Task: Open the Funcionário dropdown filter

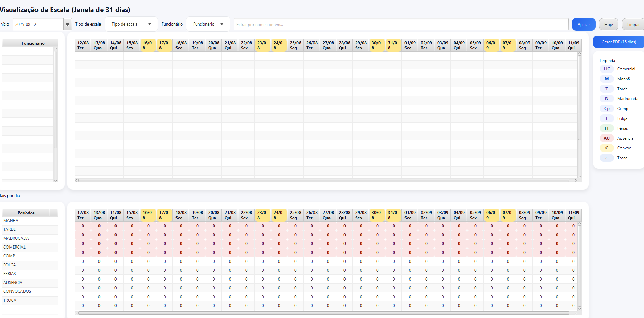Action: 208,24
